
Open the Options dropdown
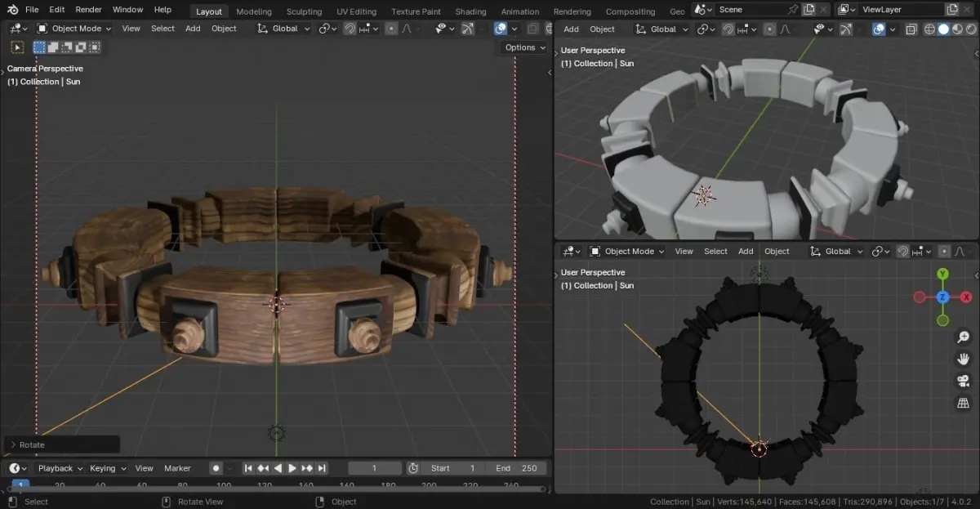click(x=523, y=47)
